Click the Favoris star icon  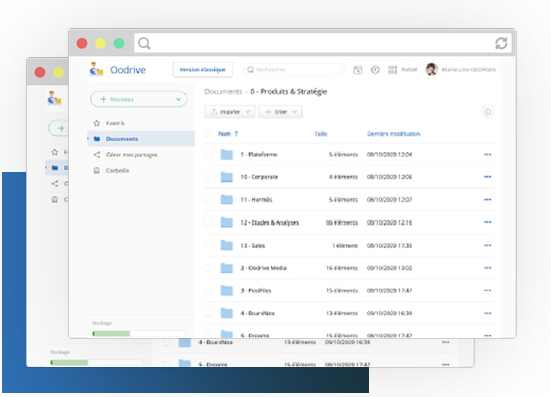pos(97,123)
